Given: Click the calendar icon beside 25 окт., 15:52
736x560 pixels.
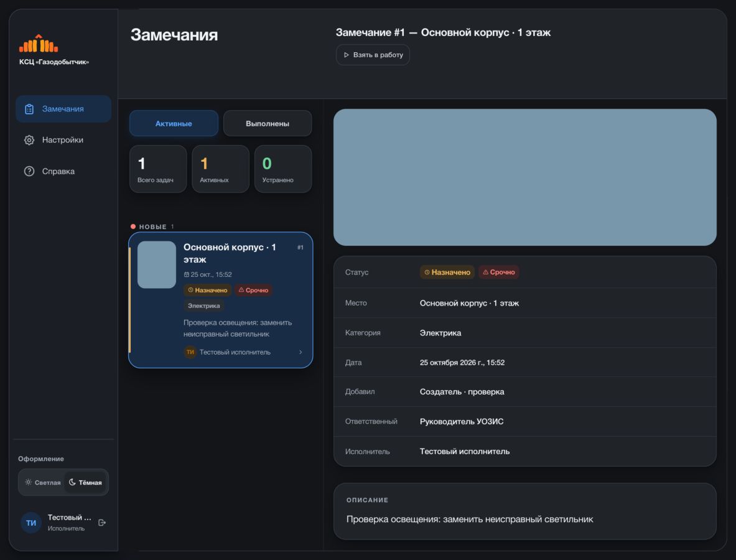Looking at the screenshot, I should point(187,274).
